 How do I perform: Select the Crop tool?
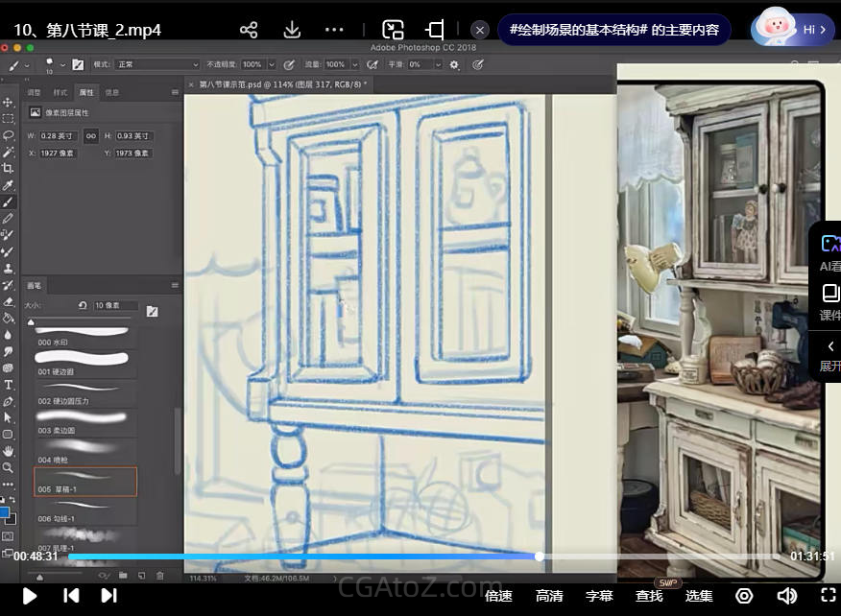tap(8, 168)
